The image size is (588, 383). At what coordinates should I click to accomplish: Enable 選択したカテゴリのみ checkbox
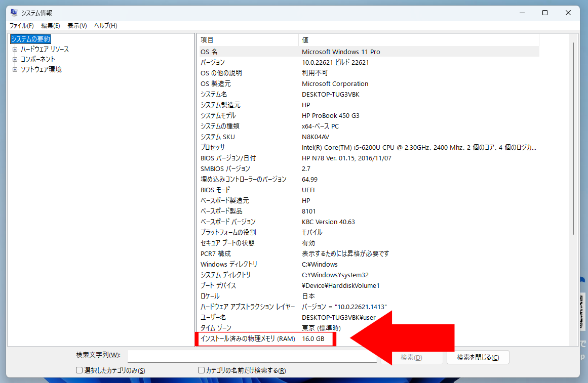coord(80,370)
